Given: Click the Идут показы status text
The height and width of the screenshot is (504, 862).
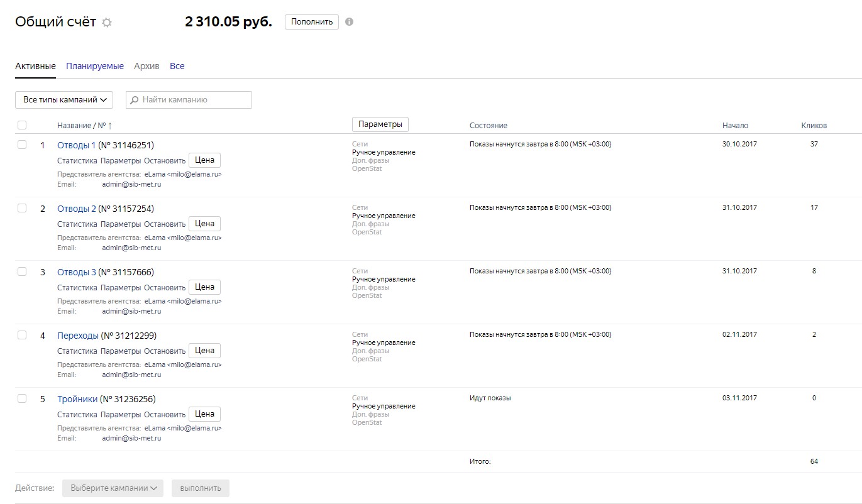Looking at the screenshot, I should pyautogui.click(x=490, y=398).
